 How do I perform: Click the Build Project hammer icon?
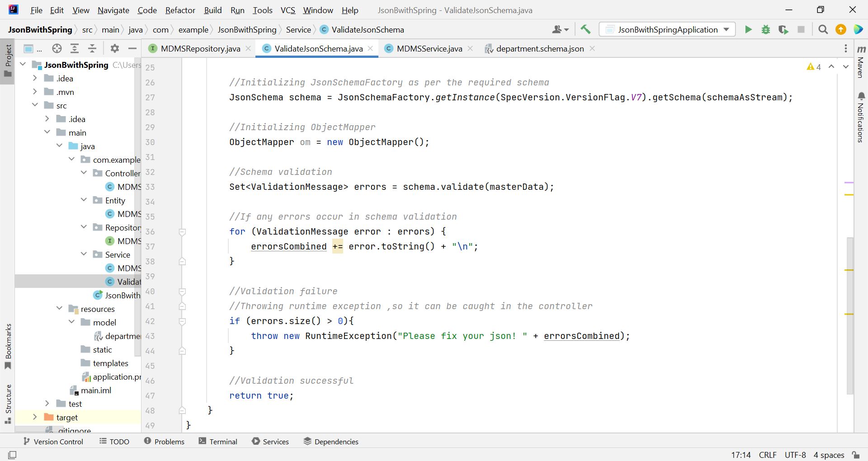point(585,30)
